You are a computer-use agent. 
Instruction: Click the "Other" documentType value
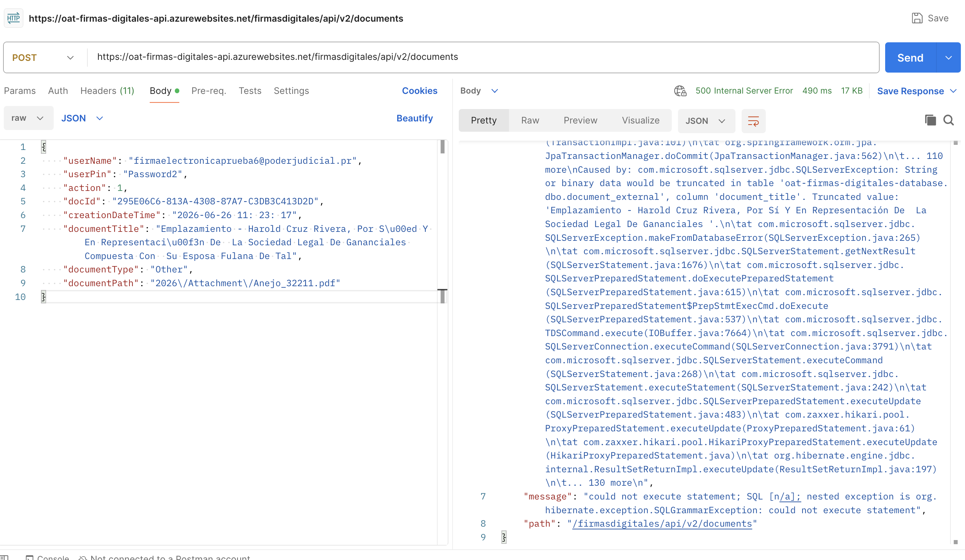point(169,269)
